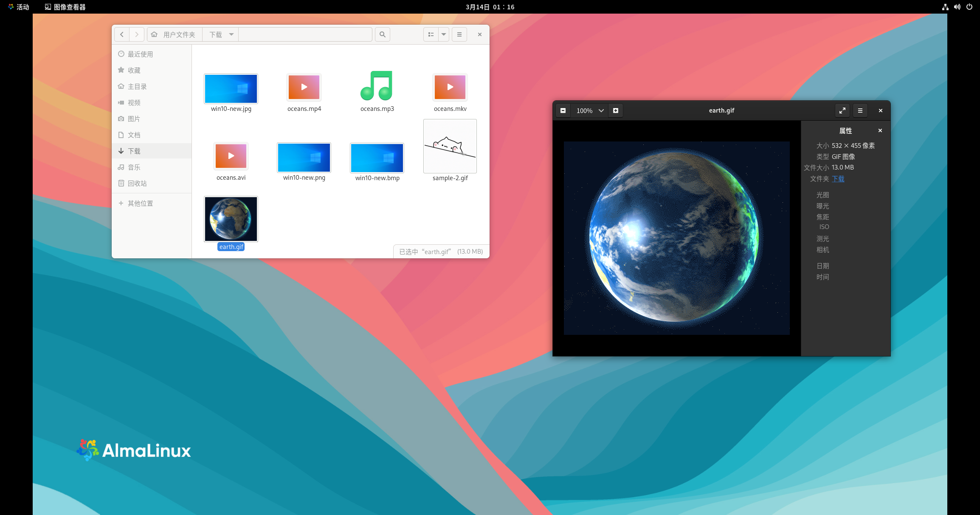Click the search icon in the file manager
Screen dimensions: 980x515
383,34
